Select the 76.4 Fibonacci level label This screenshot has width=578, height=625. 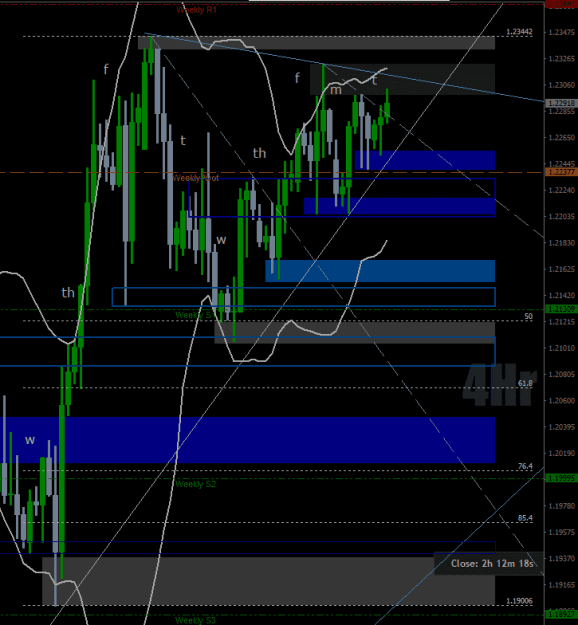(525, 466)
